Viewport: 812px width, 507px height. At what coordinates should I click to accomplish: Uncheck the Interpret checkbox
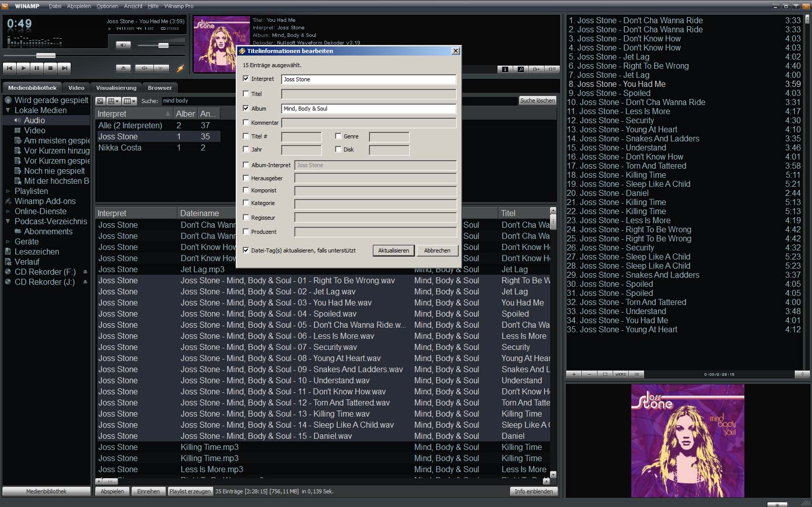[x=246, y=79]
